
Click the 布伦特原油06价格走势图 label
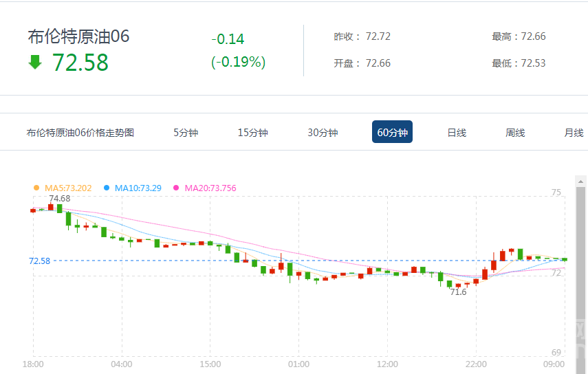[x=80, y=133]
